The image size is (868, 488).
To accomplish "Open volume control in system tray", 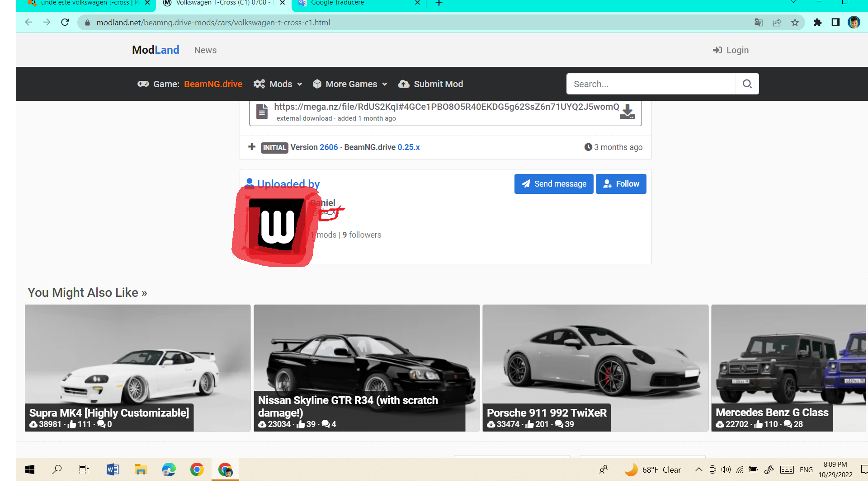I will coord(726,469).
